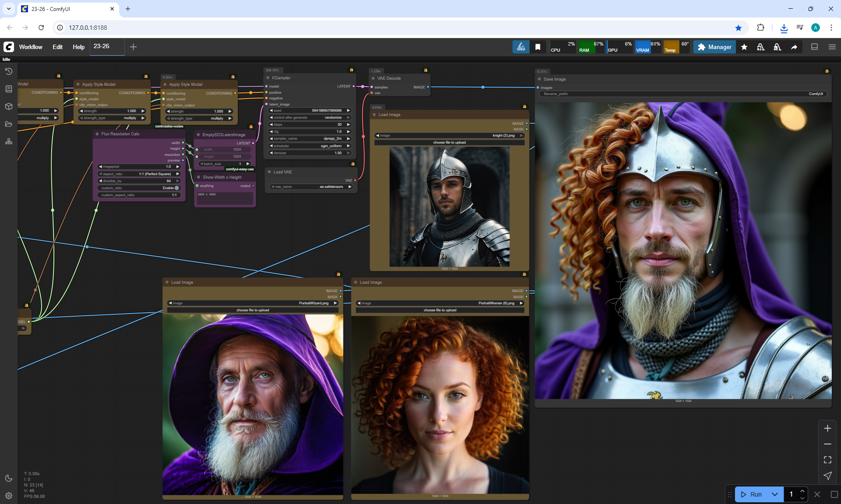Toggle dark theme moon icon
This screenshot has height=504, width=841.
point(9,478)
